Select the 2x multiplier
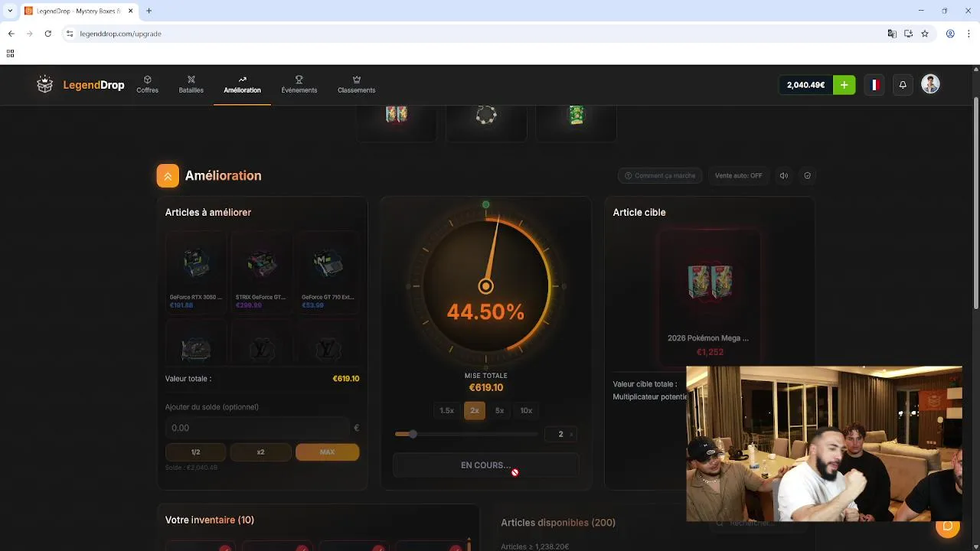The image size is (980, 551). point(475,411)
